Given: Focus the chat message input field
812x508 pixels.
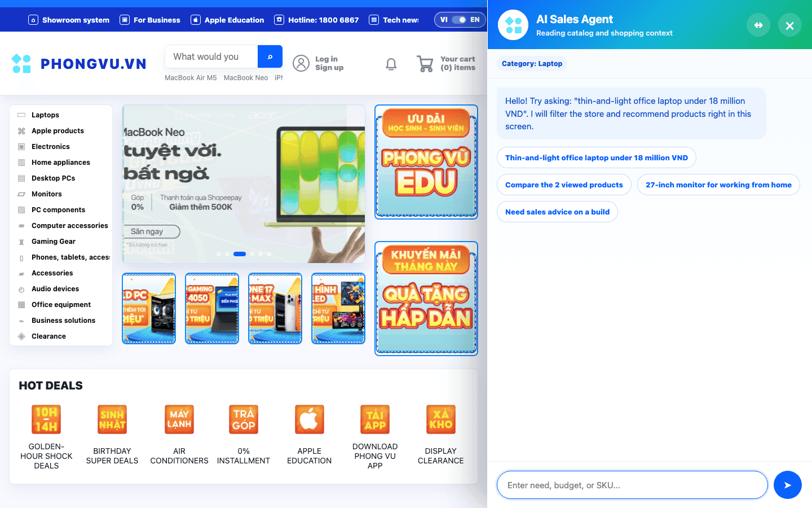Looking at the screenshot, I should (632, 485).
